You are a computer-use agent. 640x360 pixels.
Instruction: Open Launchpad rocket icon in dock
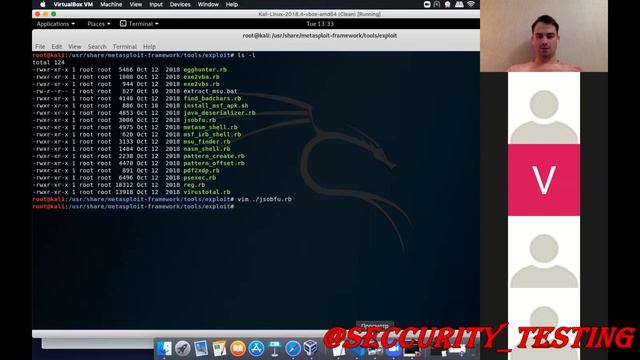click(x=182, y=348)
